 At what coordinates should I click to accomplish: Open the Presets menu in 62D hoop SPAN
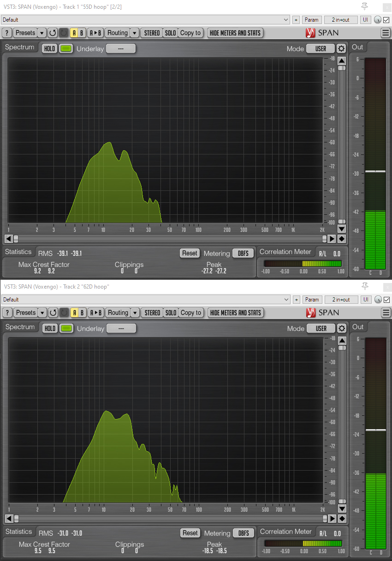point(25,313)
